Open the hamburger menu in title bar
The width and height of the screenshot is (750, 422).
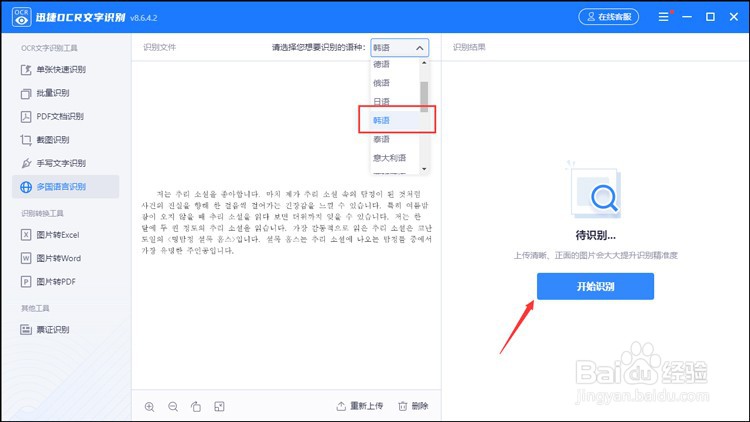click(x=663, y=17)
